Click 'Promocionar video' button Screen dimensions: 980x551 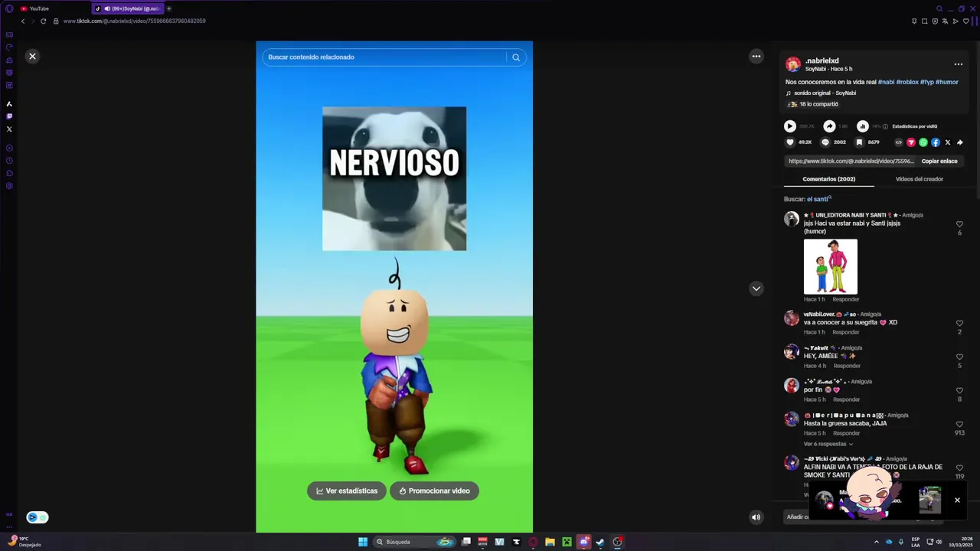434,491
